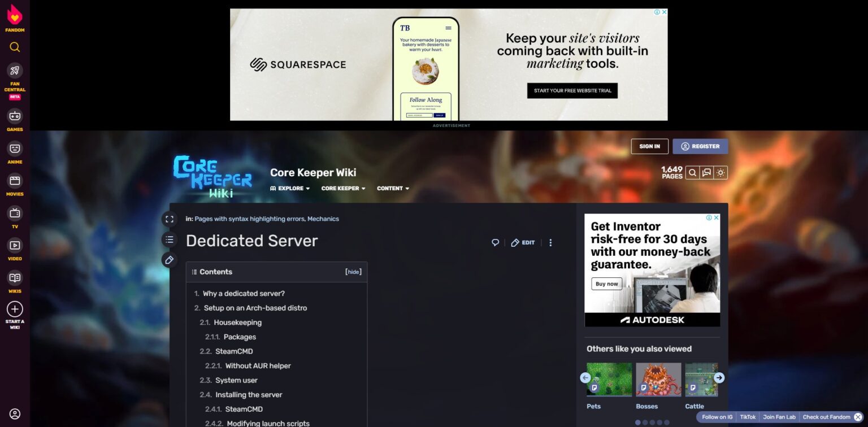Open Fan Central rocket icon
This screenshot has width=868, height=427.
coord(15,71)
